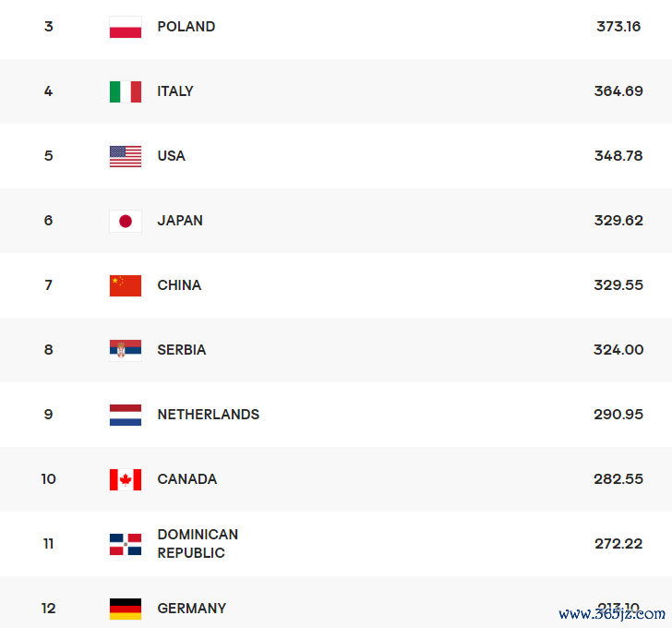Select the China flag icon
672x628 pixels.
pos(126,286)
